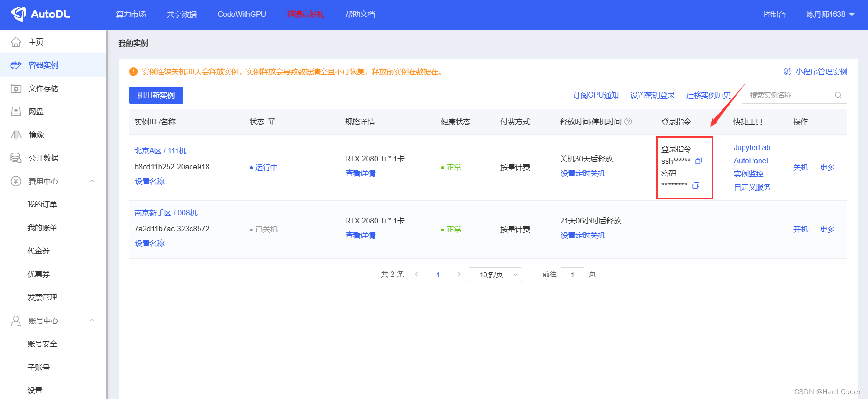Viewport: 868px width, 399px height.
Task: Open 帮助文档 in top navigation
Action: click(360, 15)
